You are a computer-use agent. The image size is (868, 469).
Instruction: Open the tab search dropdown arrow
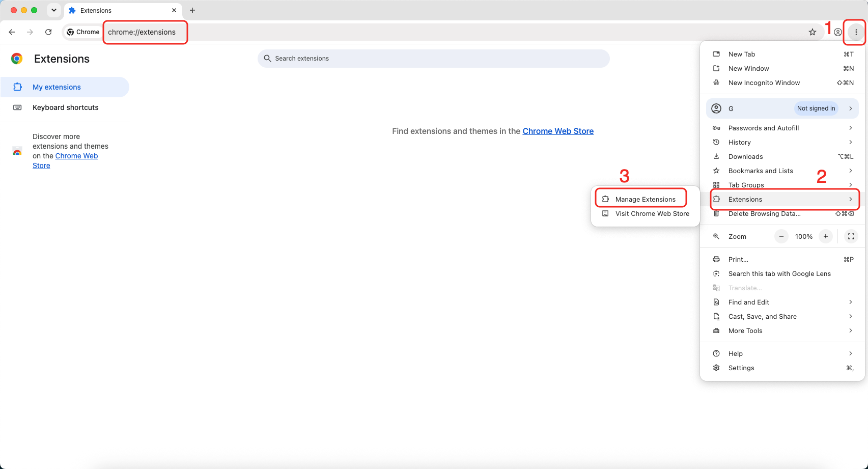click(x=53, y=10)
